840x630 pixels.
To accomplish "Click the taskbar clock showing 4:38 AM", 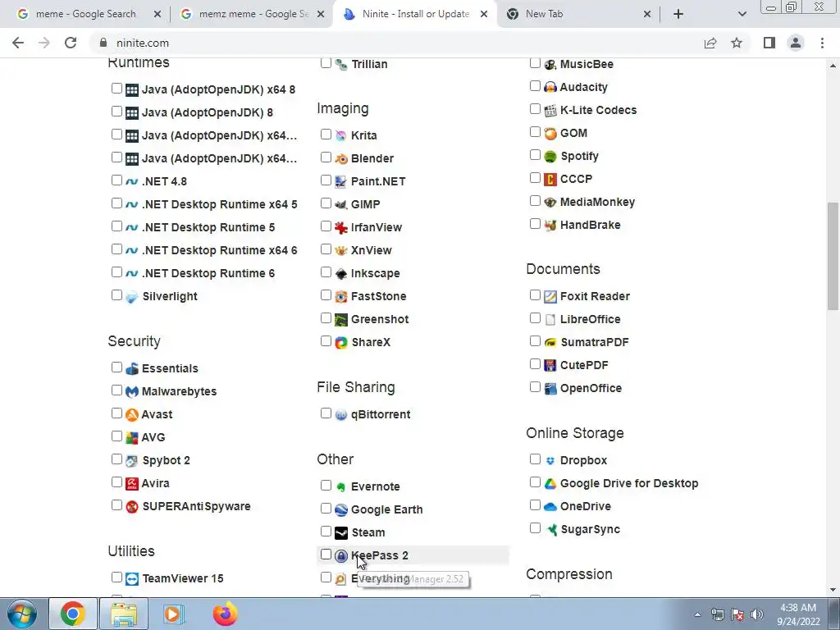I will pyautogui.click(x=798, y=614).
